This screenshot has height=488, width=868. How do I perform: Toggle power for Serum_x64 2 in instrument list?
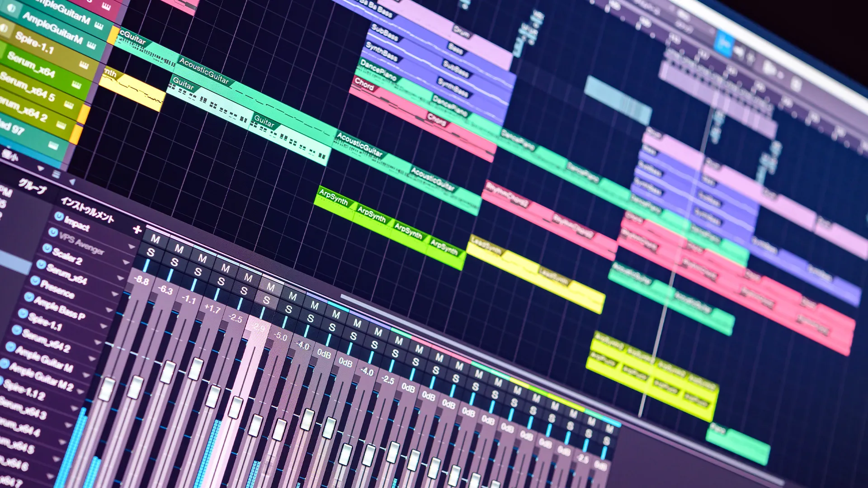[x=17, y=330]
